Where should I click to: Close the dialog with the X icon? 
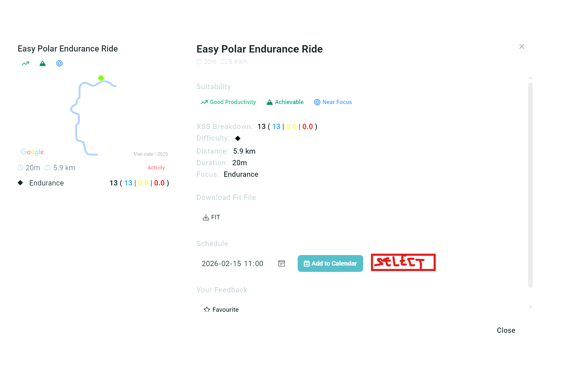[522, 46]
